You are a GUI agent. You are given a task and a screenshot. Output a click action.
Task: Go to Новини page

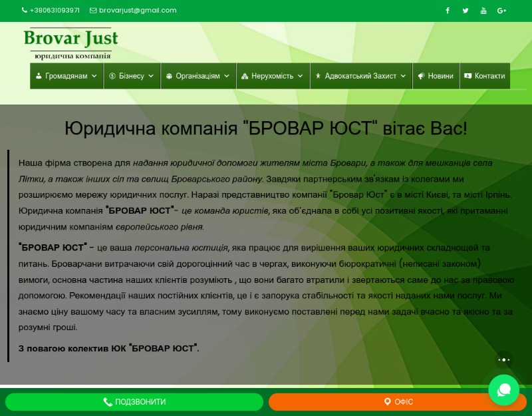pos(436,76)
